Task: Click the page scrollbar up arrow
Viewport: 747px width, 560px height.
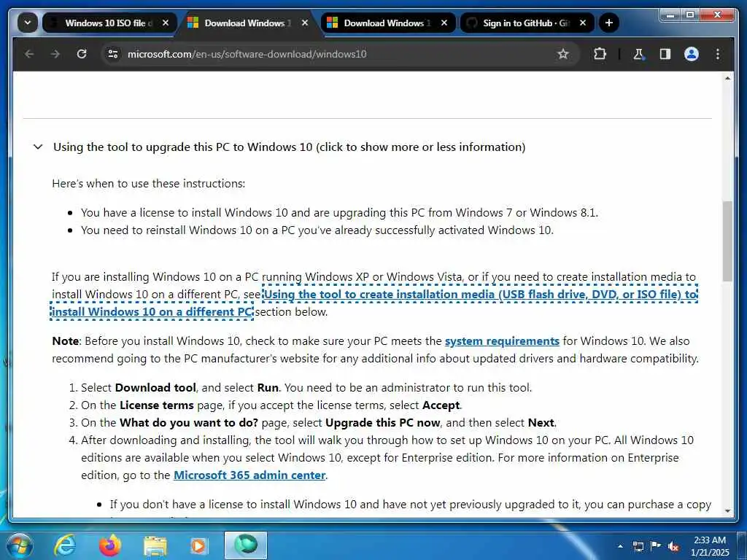Action: [x=727, y=77]
